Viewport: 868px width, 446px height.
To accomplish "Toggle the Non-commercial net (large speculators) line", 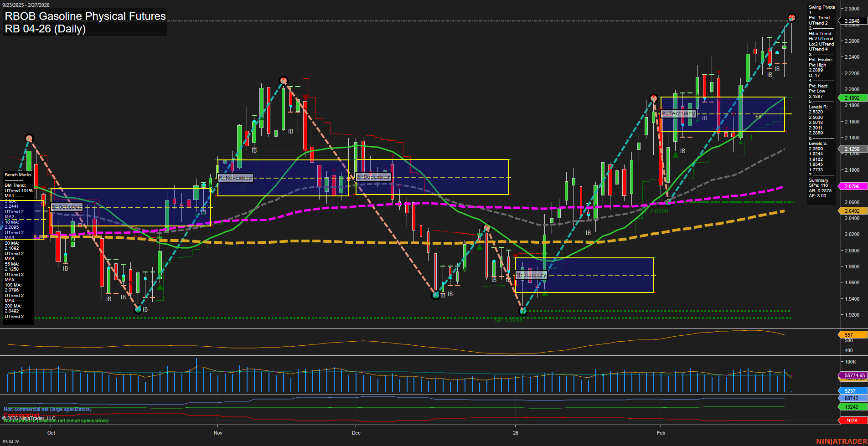I will tap(47, 409).
